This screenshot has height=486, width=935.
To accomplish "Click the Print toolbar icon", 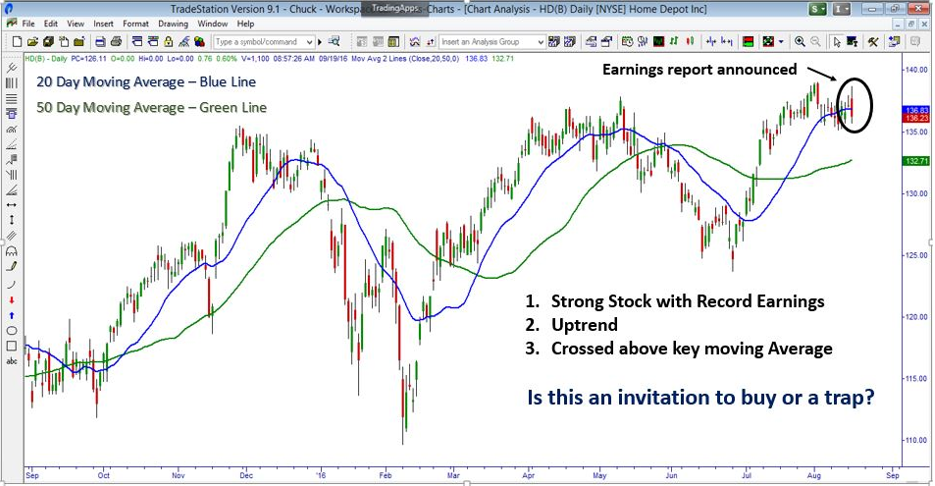I will (116, 42).
